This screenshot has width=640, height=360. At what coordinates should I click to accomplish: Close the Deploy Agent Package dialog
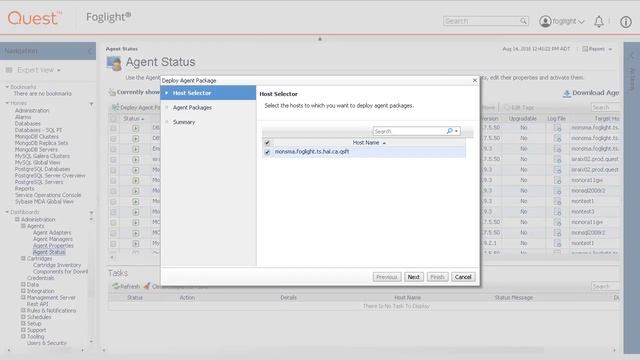474,80
